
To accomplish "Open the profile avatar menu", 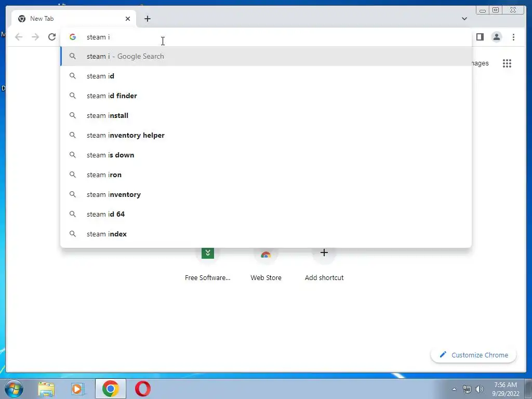I will [496, 37].
